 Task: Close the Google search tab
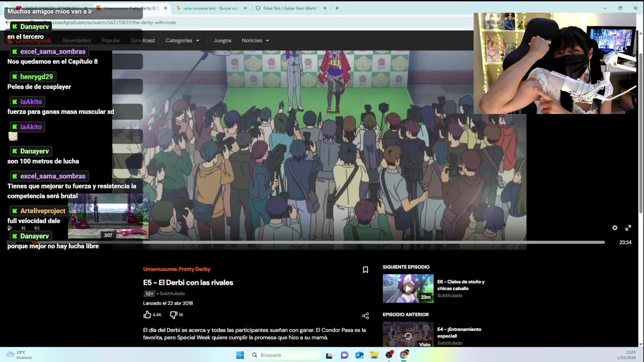click(246, 8)
